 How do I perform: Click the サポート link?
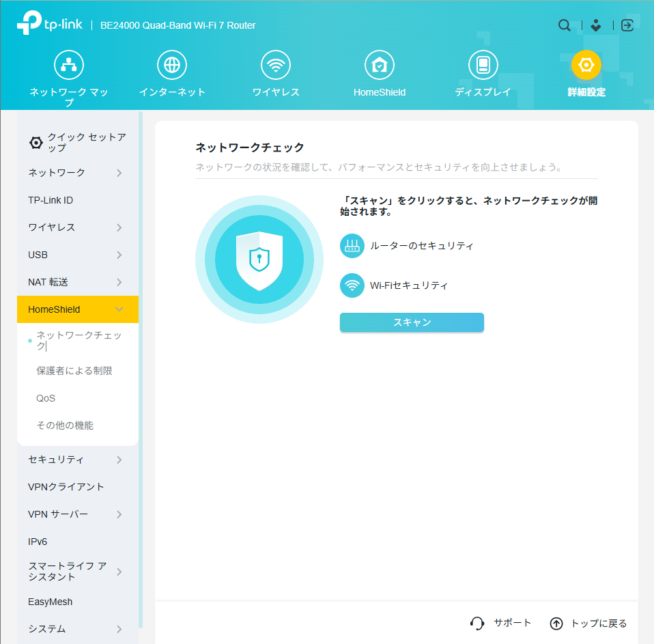click(513, 623)
